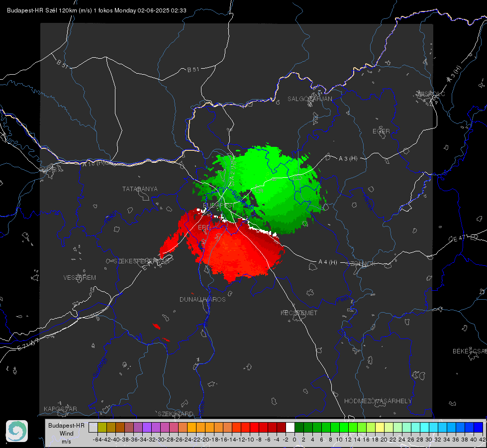Click the SZOLNOK city label
487x448 pixels.
click(362, 264)
